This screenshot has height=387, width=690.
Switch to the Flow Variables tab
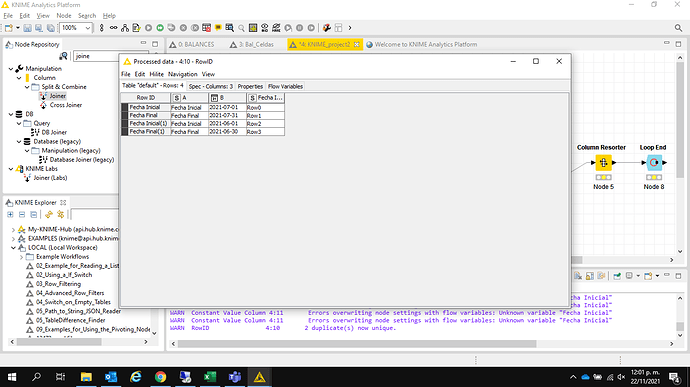click(x=285, y=86)
